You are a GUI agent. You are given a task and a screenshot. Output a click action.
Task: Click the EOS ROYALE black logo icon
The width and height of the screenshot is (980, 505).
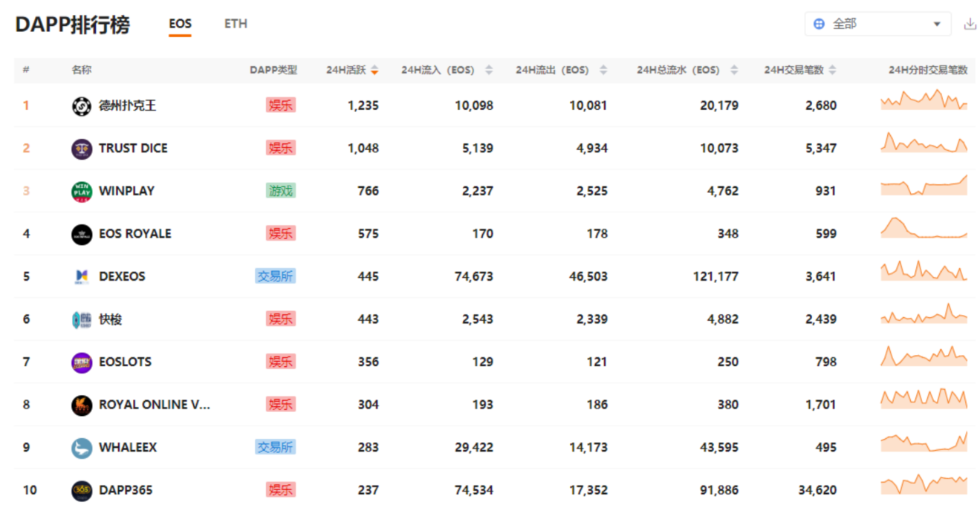[x=82, y=234]
